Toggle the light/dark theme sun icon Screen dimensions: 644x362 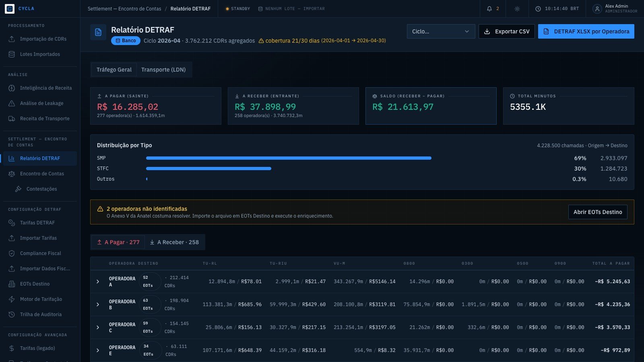tap(517, 8)
